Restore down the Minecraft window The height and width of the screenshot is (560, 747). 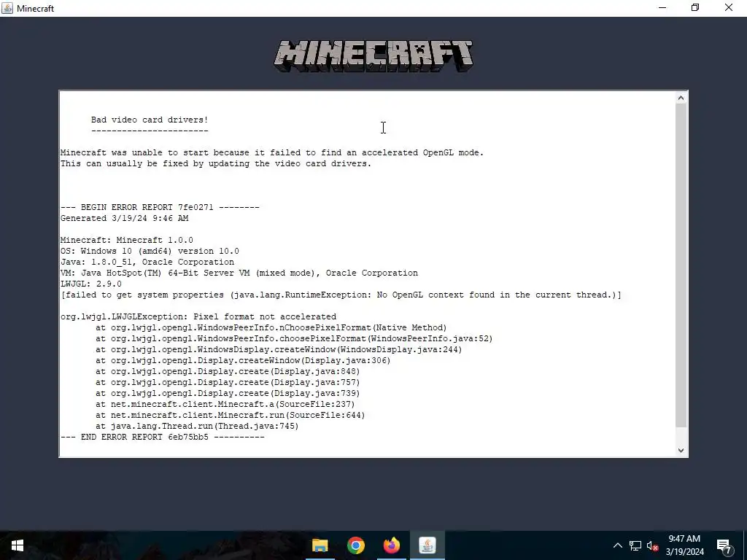(x=695, y=8)
